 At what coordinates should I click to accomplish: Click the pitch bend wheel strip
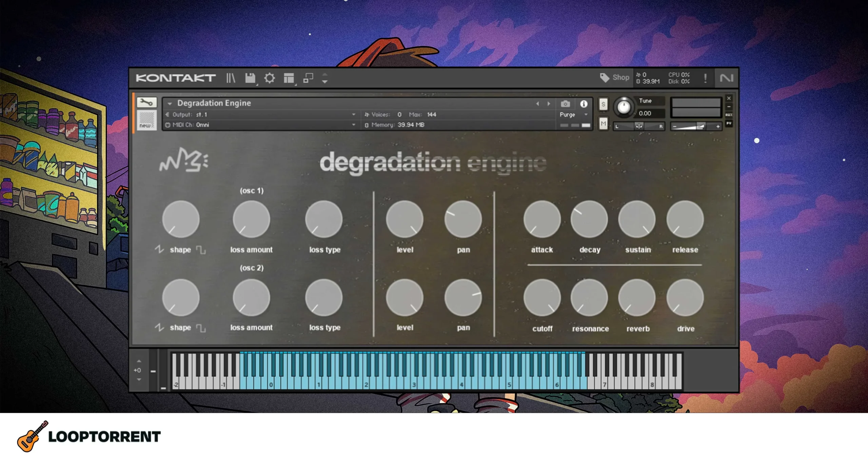[x=153, y=370]
